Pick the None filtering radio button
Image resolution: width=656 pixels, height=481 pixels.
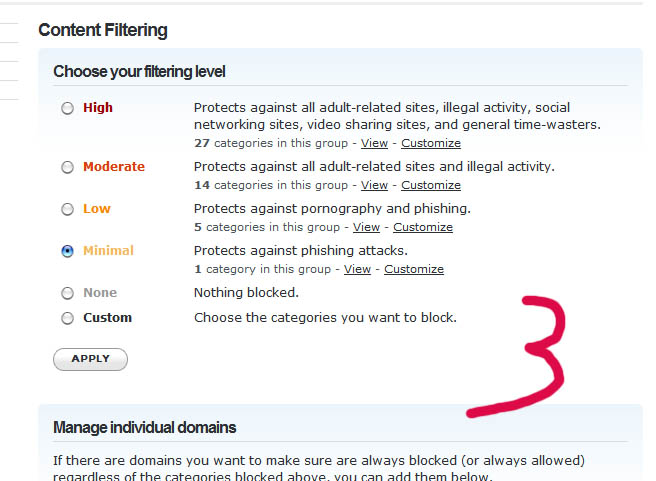coord(67,293)
